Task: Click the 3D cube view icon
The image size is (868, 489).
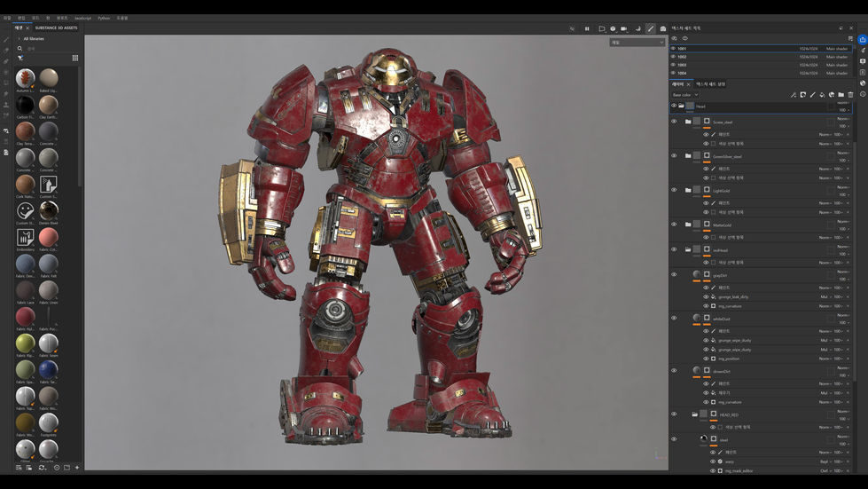Action: coord(613,28)
